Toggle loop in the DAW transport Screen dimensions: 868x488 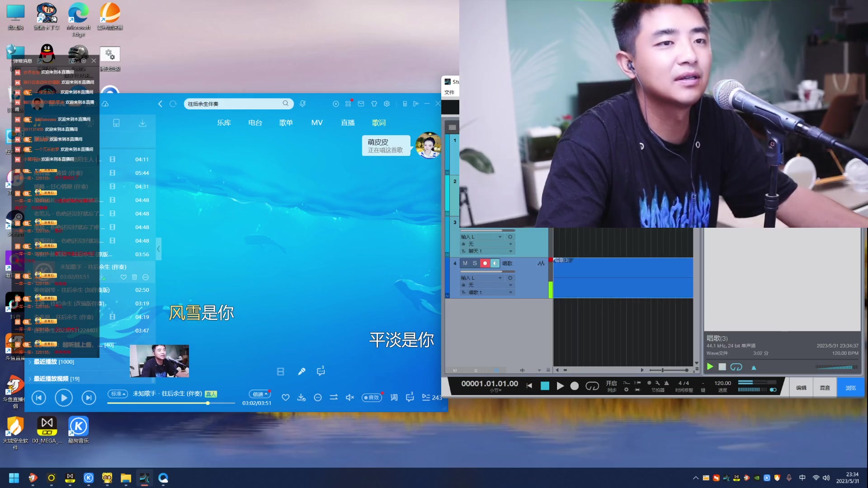click(592, 386)
